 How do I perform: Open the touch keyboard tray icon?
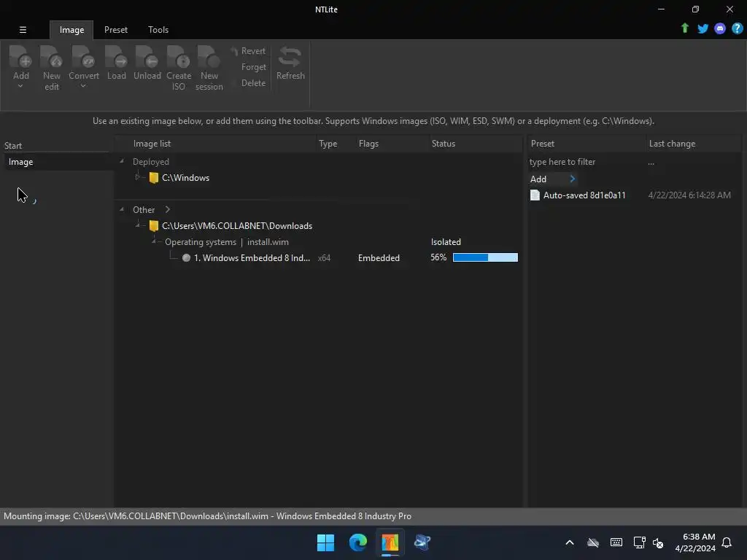click(x=616, y=542)
